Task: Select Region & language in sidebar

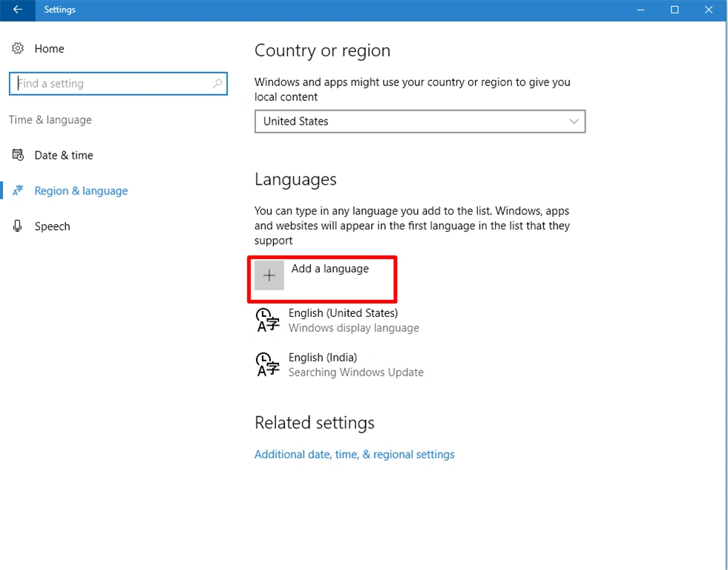Action: pos(81,191)
